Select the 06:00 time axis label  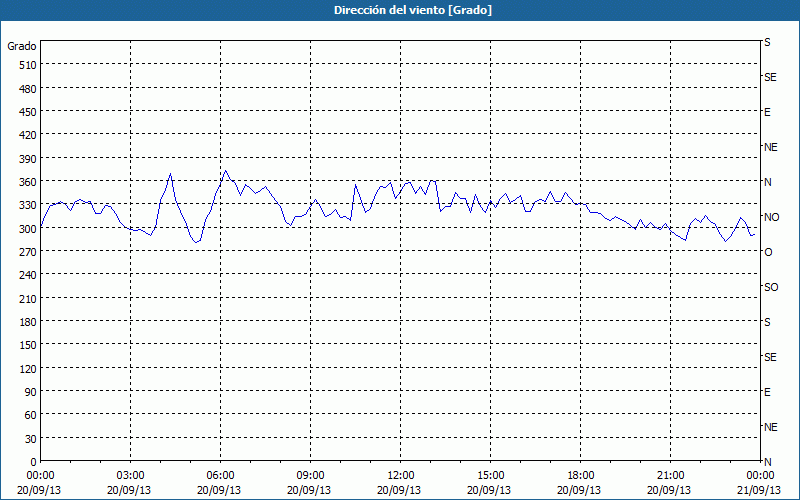pyautogui.click(x=220, y=476)
